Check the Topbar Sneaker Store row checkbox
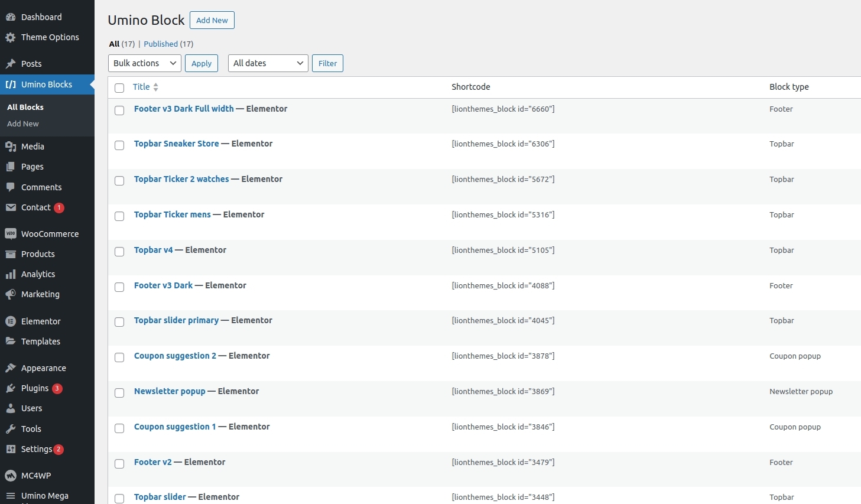 click(x=119, y=145)
